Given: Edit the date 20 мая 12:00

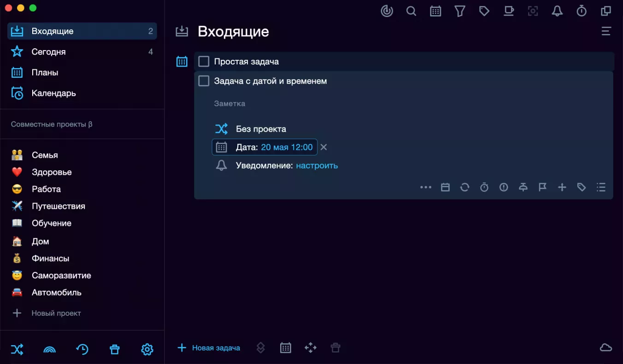Looking at the screenshot, I should 287,147.
